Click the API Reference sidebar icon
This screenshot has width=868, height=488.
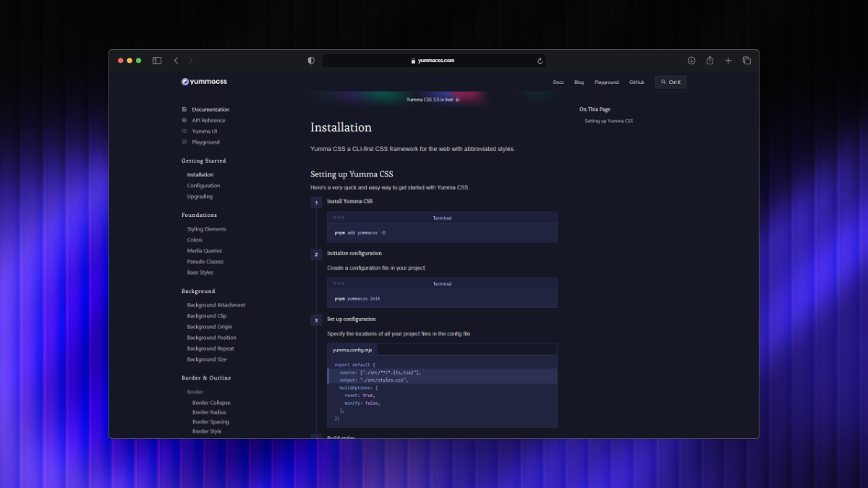[x=184, y=121]
